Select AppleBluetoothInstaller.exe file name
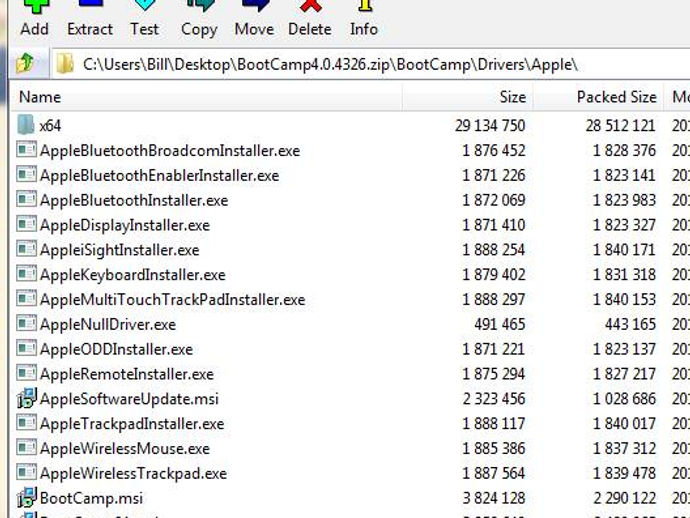The height and width of the screenshot is (518, 690). [134, 200]
